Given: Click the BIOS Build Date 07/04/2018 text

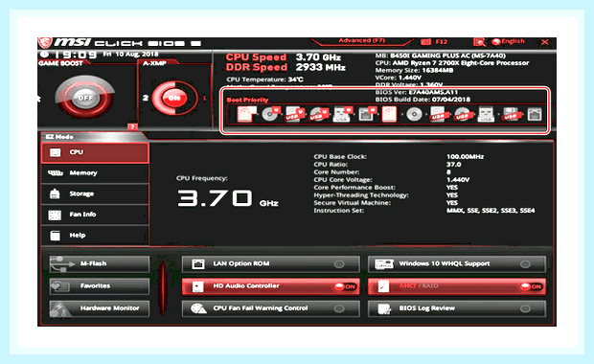Looking at the screenshot, I should (x=423, y=100).
